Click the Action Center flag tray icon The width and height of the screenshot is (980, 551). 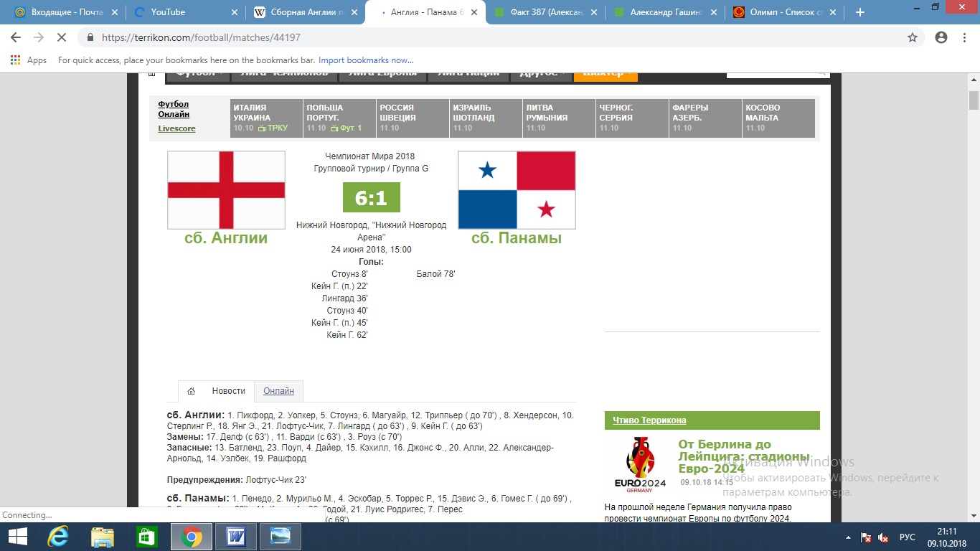[867, 537]
